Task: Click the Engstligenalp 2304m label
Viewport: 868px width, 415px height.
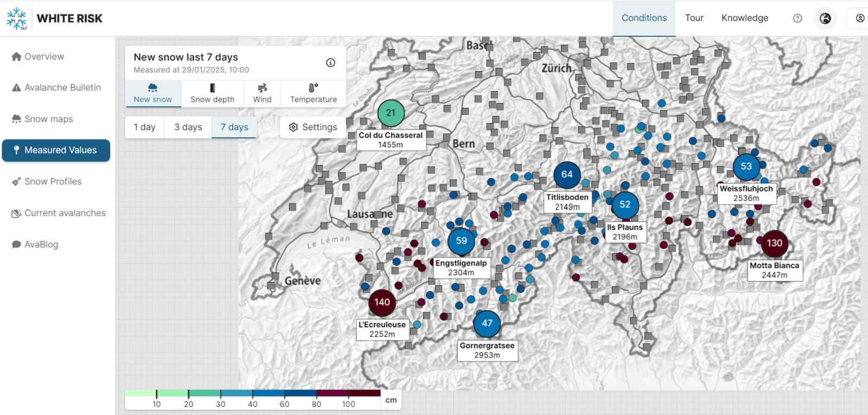Action: (461, 268)
